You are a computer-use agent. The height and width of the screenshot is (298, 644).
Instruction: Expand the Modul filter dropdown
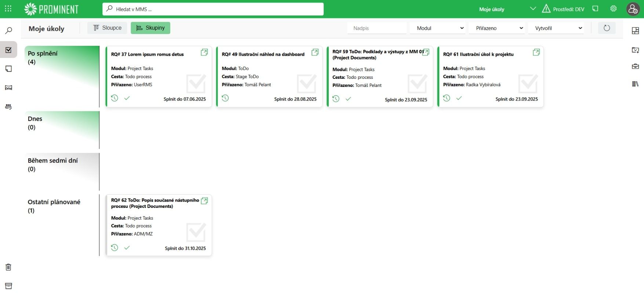click(x=439, y=28)
